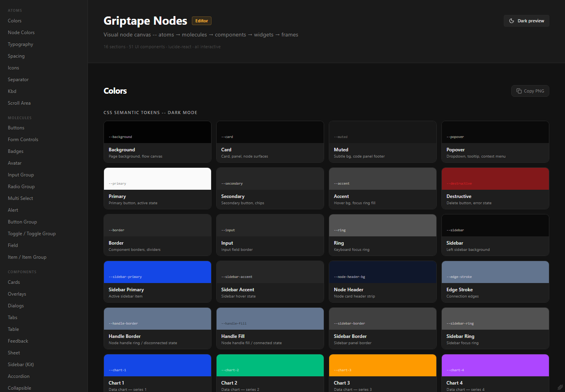The image size is (565, 392).
Task: Open the Typography section
Action: [x=20, y=44]
